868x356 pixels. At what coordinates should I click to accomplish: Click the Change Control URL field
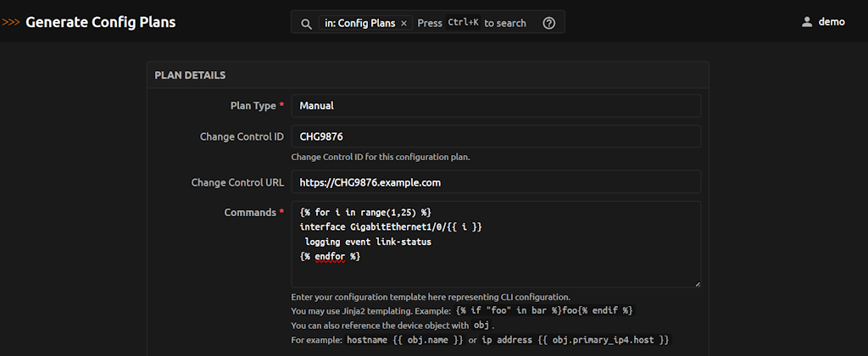point(496,182)
